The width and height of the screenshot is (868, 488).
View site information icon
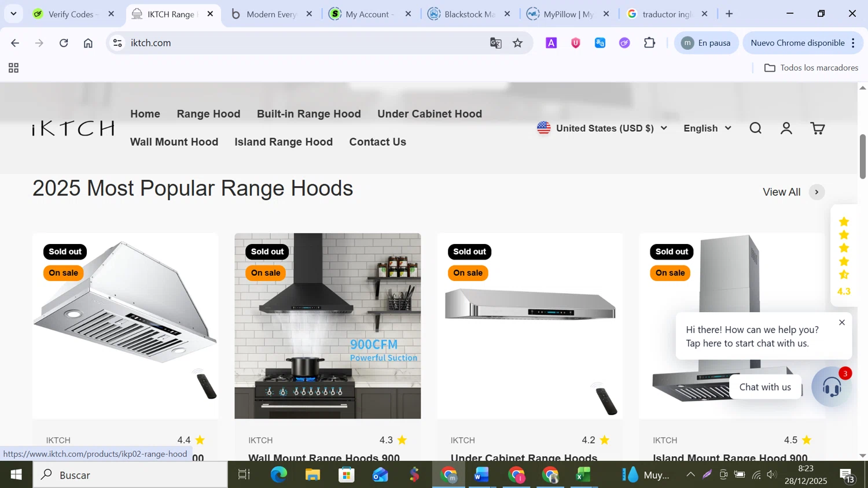(117, 43)
